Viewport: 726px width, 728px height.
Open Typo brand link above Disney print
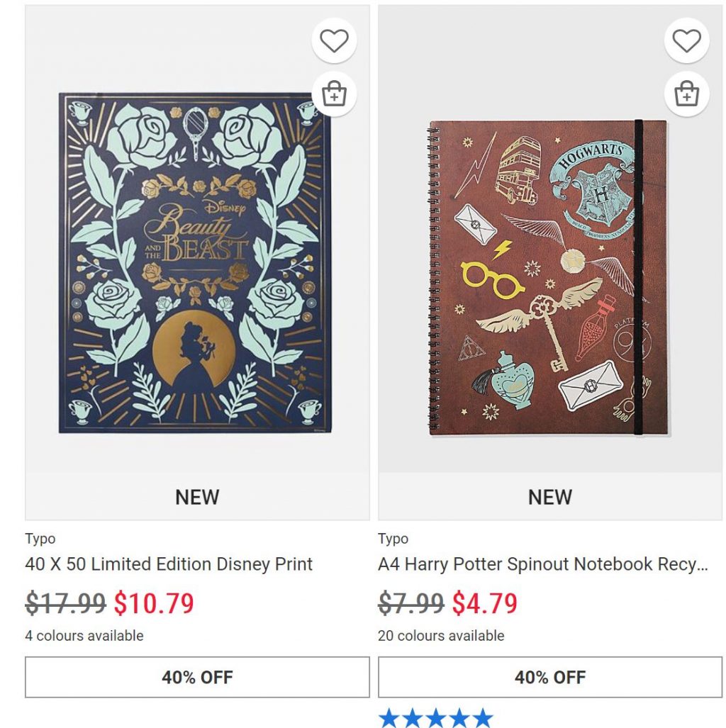[x=40, y=539]
